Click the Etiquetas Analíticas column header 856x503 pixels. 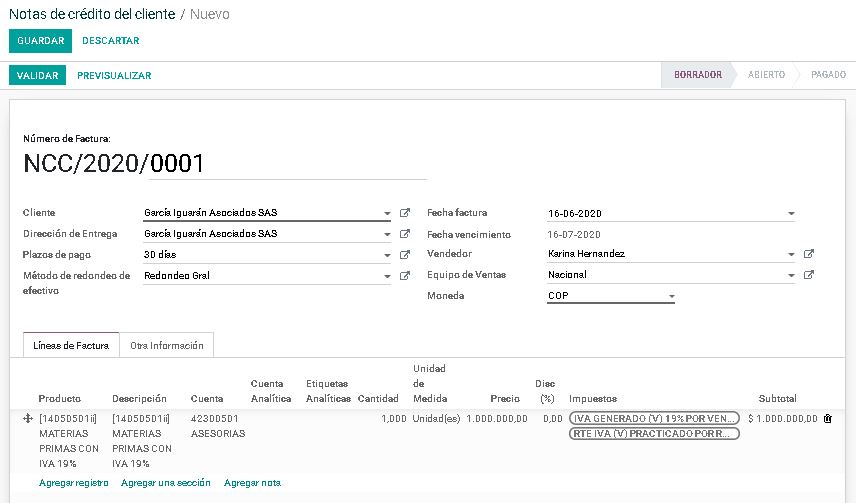point(328,391)
